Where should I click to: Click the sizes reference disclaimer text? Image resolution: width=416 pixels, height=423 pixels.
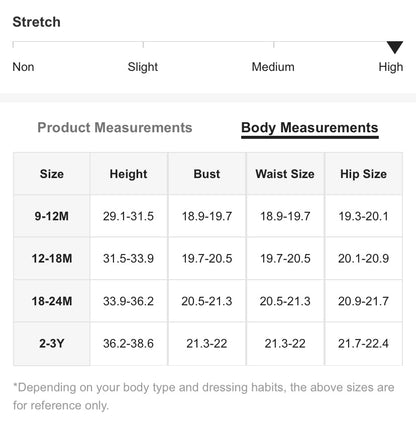click(204, 396)
